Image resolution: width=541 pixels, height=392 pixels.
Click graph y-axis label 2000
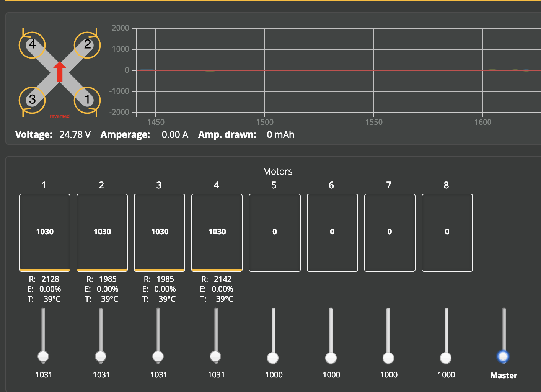tap(121, 28)
